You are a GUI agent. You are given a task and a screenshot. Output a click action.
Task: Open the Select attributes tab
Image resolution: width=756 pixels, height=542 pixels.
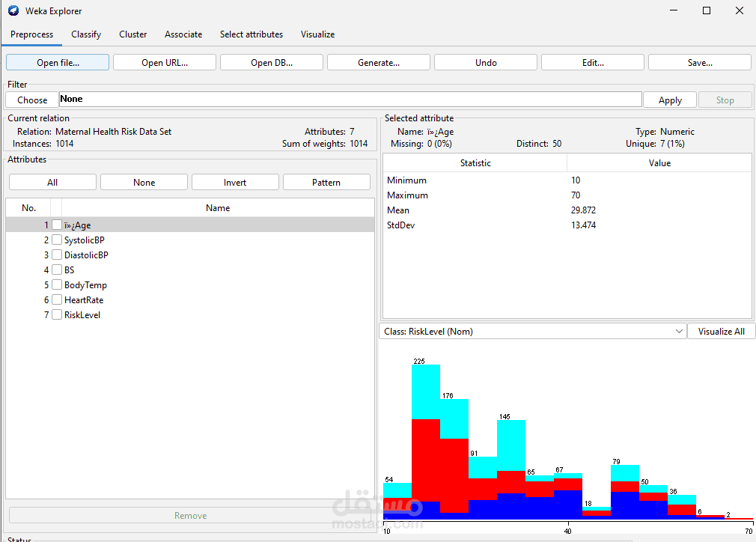pyautogui.click(x=252, y=34)
